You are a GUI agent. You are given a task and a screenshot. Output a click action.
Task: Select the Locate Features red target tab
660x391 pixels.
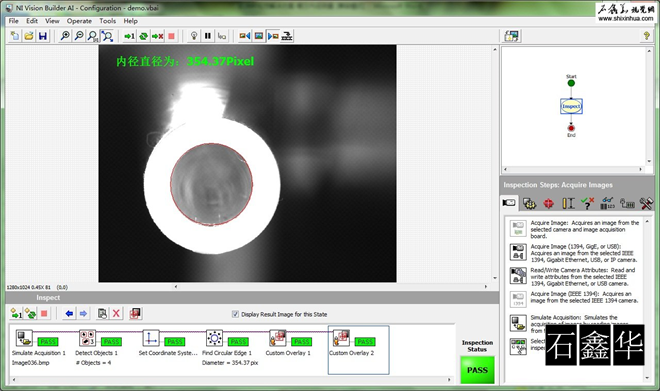pos(548,203)
